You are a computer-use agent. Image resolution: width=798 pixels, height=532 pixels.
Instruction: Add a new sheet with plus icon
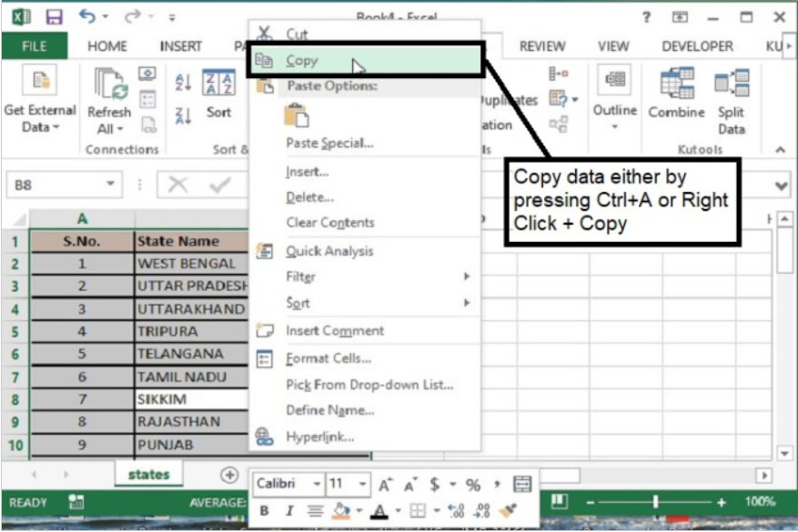(229, 475)
